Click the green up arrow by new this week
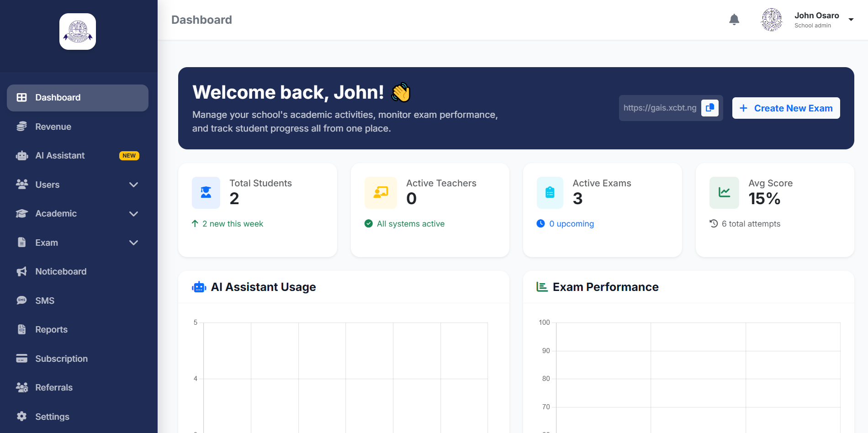The image size is (868, 433). [195, 223]
